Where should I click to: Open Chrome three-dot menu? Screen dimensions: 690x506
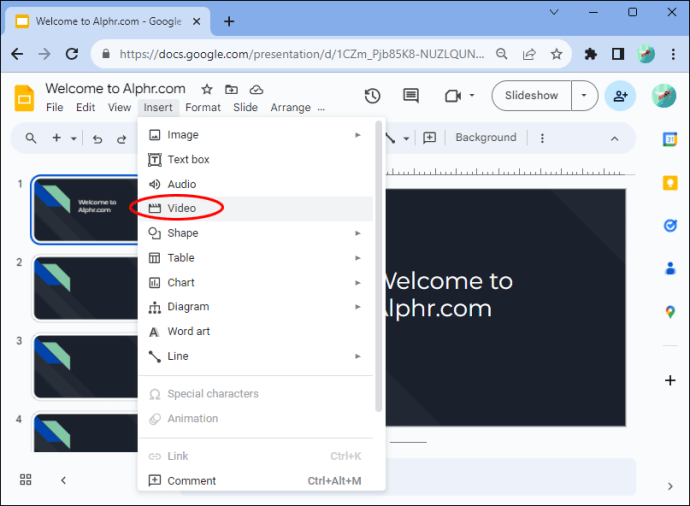673,54
